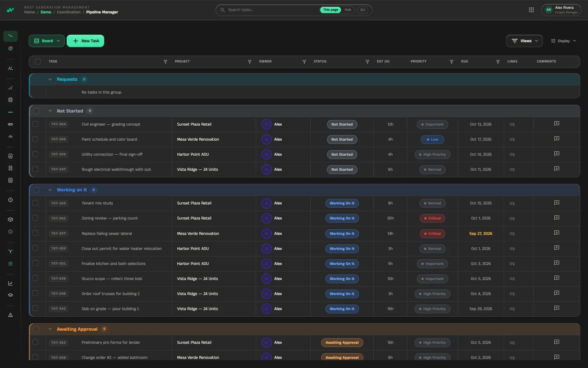Check the Not Started group checkbox

(36, 111)
